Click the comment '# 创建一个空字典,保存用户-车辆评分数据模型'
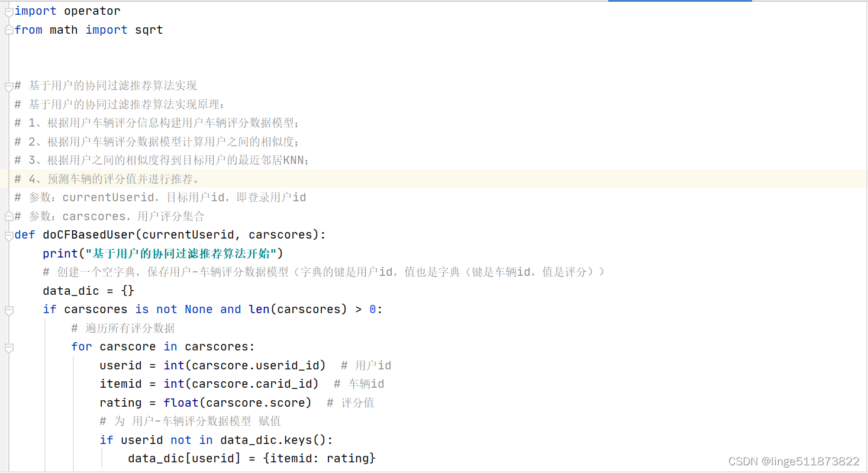868x473 pixels. [x=324, y=272]
